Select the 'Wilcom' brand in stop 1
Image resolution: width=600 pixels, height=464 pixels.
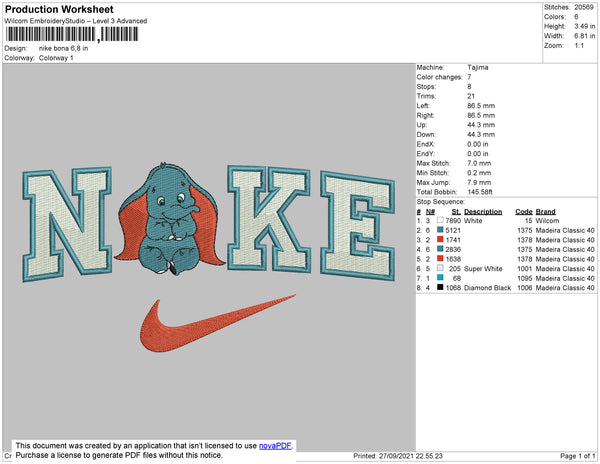(547, 221)
